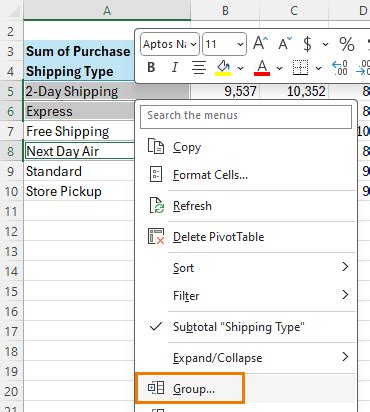Screen dimensions: 370x412
Task: Expand the Expand/Collapse chevron
Action: pos(345,357)
